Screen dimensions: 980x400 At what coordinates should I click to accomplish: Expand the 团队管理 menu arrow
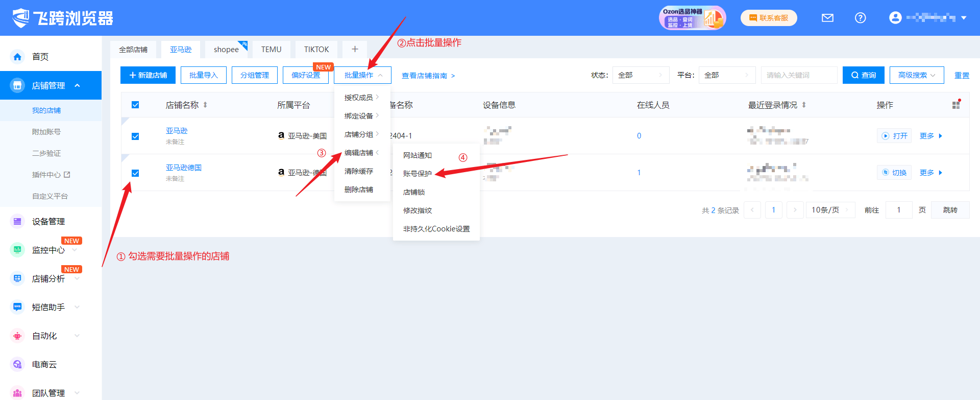pos(77,393)
